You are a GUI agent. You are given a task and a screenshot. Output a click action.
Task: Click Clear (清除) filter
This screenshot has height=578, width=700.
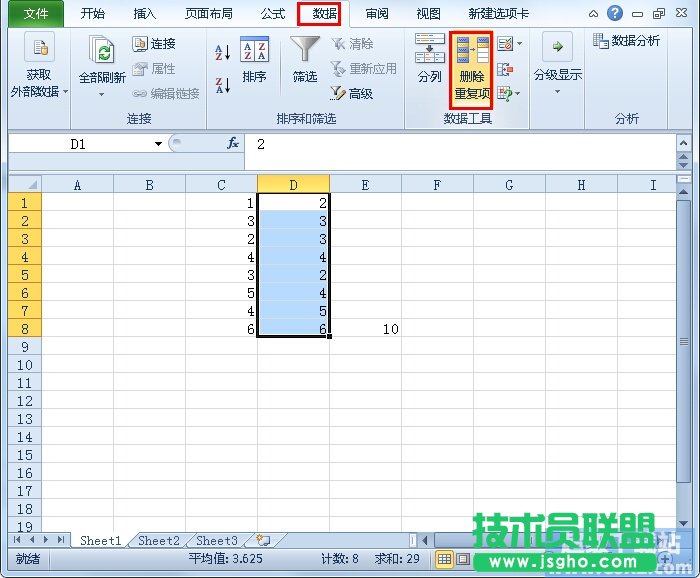352,44
